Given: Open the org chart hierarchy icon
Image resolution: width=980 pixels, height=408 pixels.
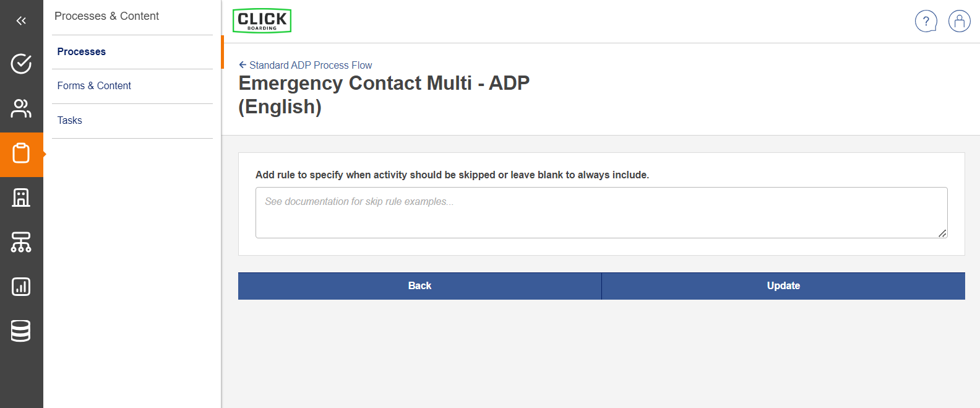Looking at the screenshot, I should click(21, 242).
